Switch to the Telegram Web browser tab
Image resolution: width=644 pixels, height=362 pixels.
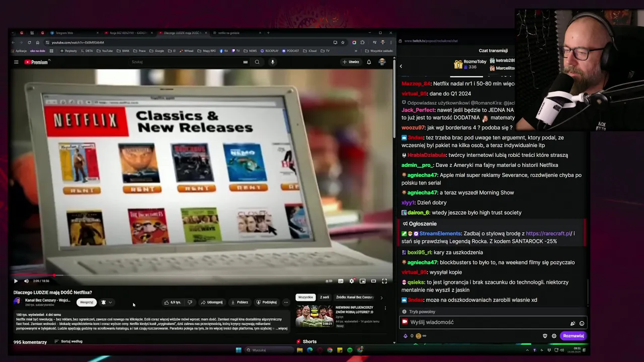[73, 33]
